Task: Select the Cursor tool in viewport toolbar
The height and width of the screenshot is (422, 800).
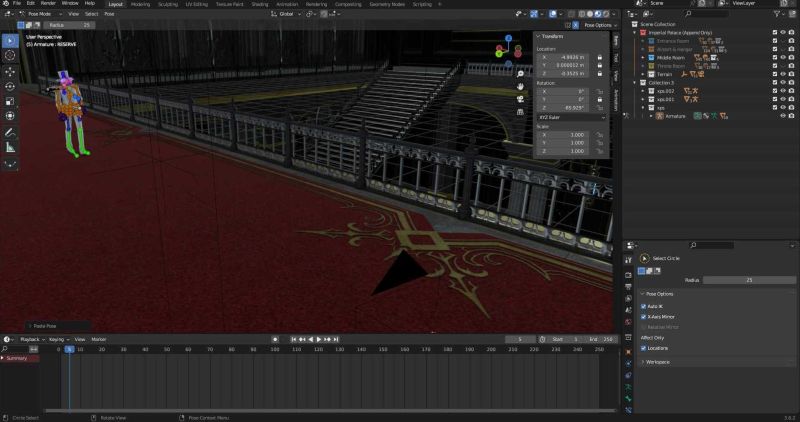Action: [10, 55]
